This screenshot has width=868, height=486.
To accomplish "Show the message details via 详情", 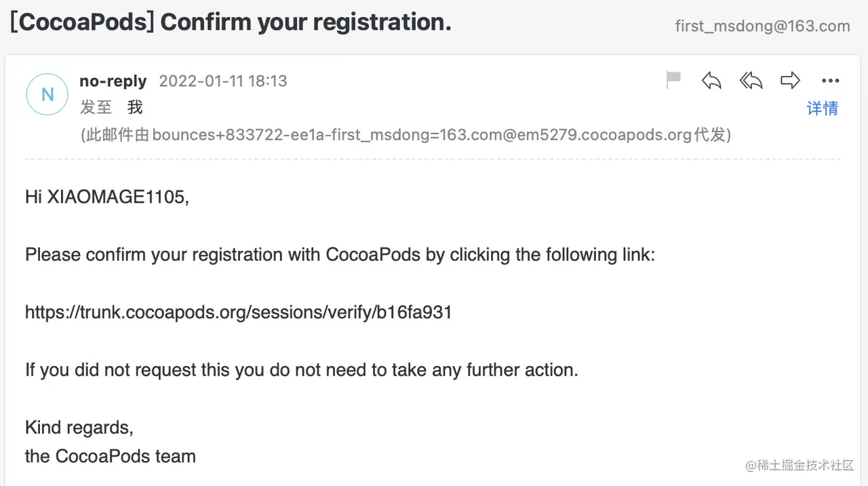I will [823, 108].
